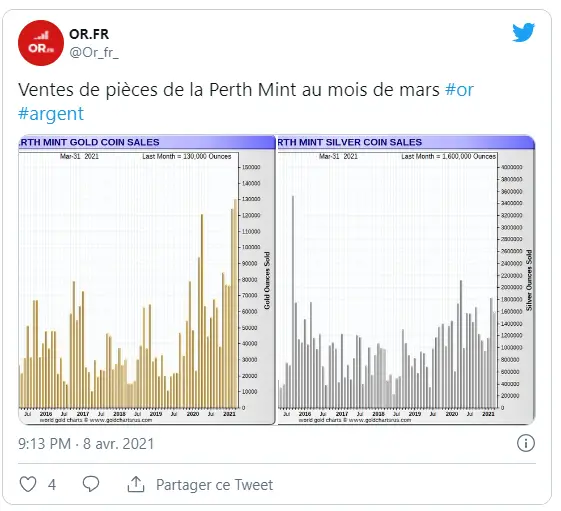Open the Perth Mint gold coin sales chart
This screenshot has height=511, width=561.
tap(147, 280)
